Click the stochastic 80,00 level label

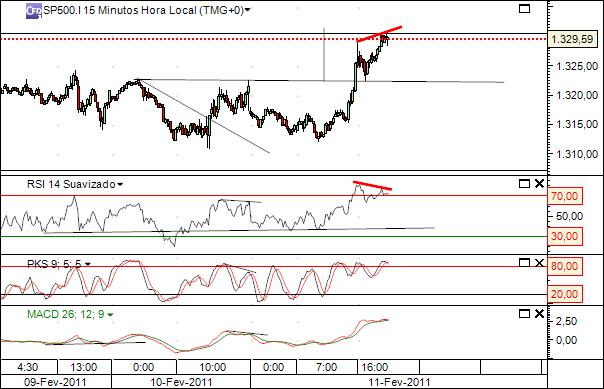pyautogui.click(x=565, y=267)
